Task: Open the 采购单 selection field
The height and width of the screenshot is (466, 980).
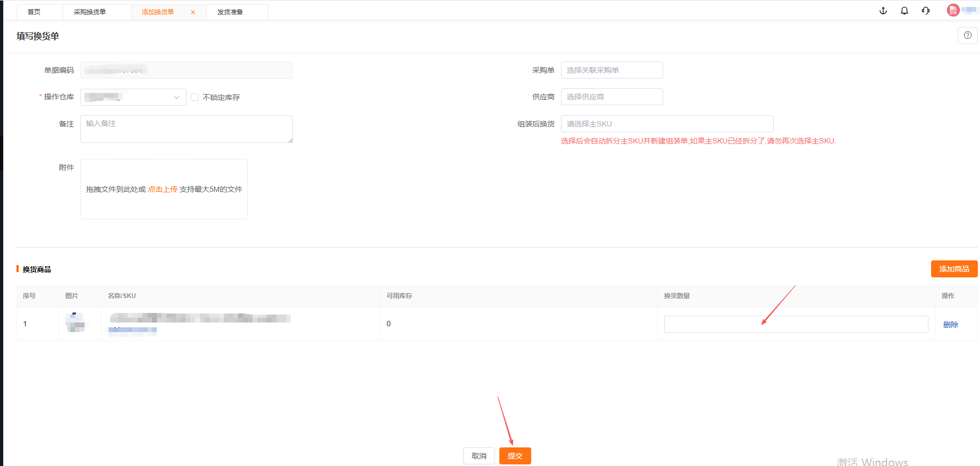Action: (x=612, y=70)
